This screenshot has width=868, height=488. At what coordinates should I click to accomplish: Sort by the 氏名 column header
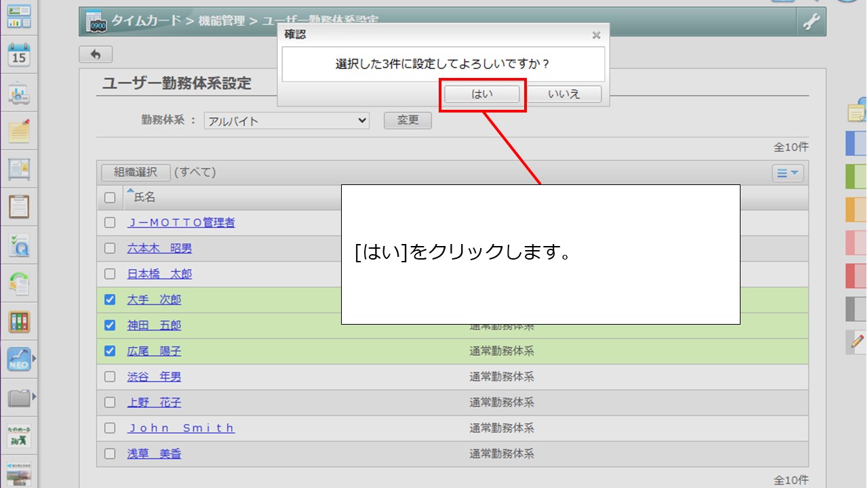coord(144,197)
